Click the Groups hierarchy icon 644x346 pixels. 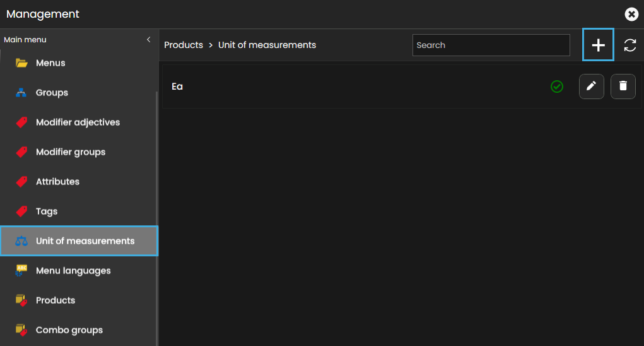(22, 93)
